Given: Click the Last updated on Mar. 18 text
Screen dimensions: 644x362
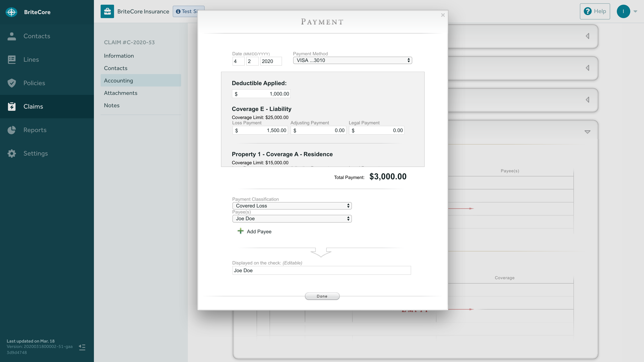Looking at the screenshot, I should [31, 341].
